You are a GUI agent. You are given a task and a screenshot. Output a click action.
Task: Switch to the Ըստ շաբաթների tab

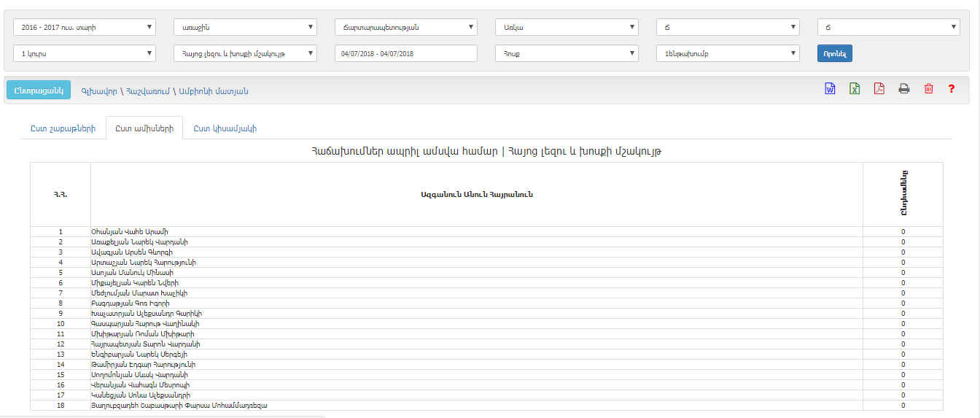click(63, 128)
